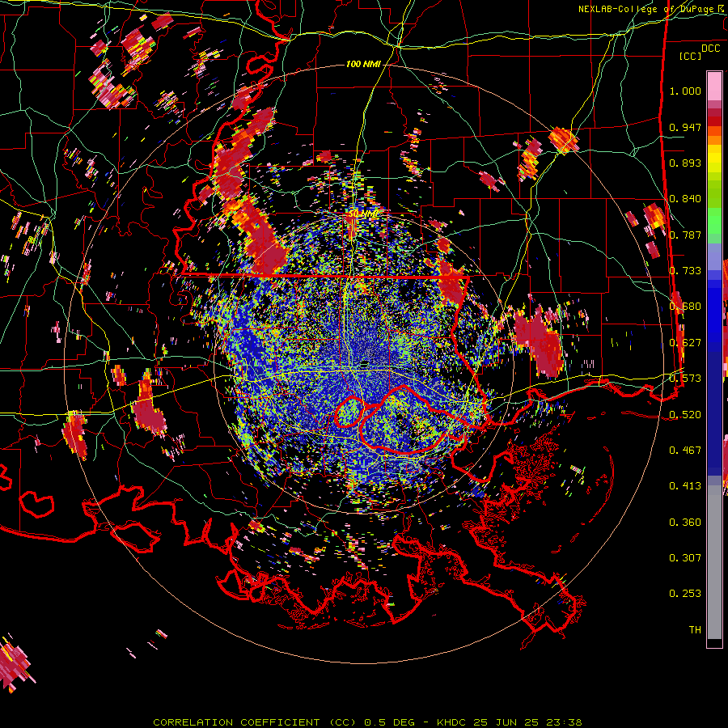Viewport: 728px width, 728px height.
Task: Click the 50 NMI range ring label
Action: 363,214
